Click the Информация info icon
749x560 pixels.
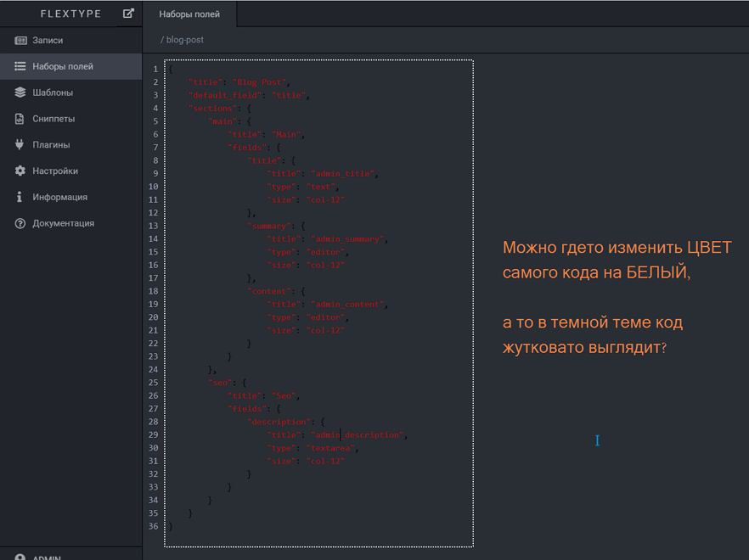click(19, 197)
